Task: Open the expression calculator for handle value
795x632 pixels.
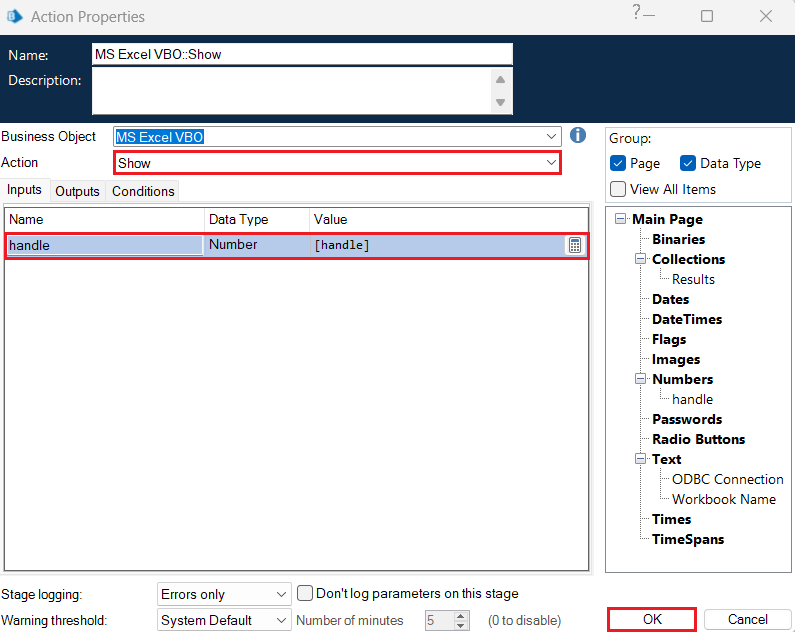Action: pyautogui.click(x=575, y=245)
